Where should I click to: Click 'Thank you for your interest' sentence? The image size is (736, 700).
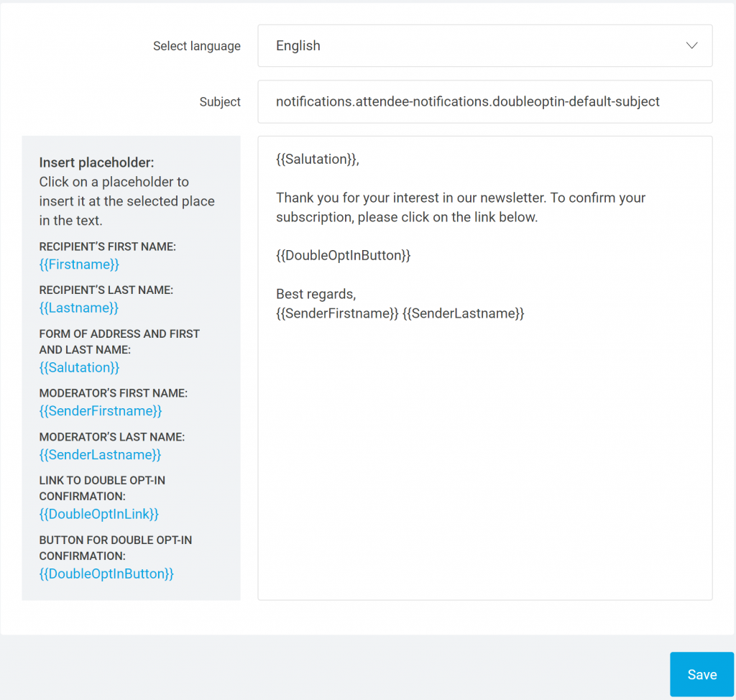click(461, 208)
